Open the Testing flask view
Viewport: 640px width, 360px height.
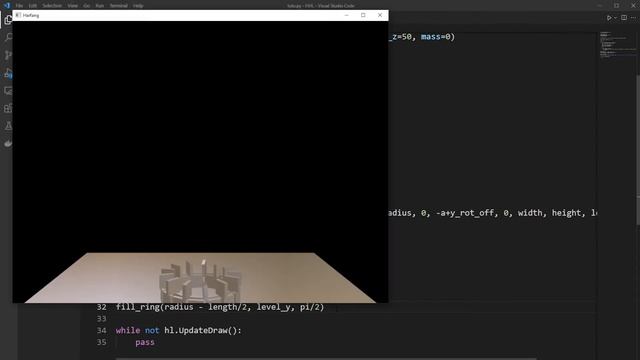pos(8,126)
